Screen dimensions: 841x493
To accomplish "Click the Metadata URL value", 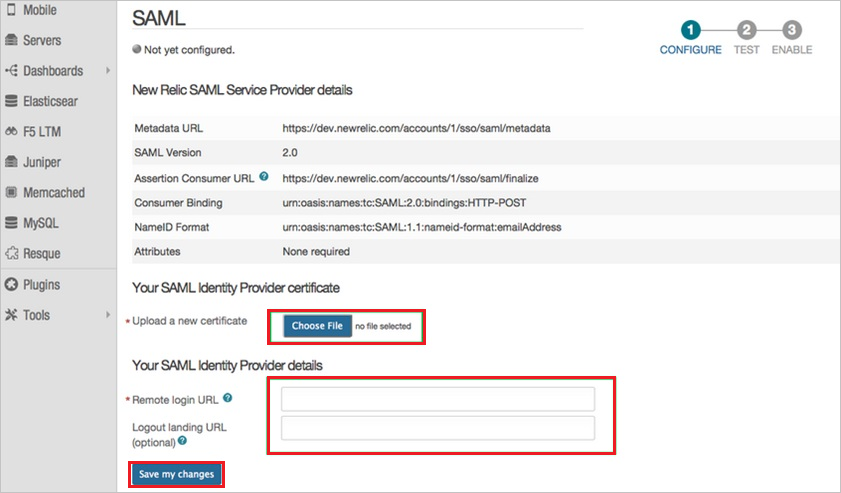I will tap(416, 128).
